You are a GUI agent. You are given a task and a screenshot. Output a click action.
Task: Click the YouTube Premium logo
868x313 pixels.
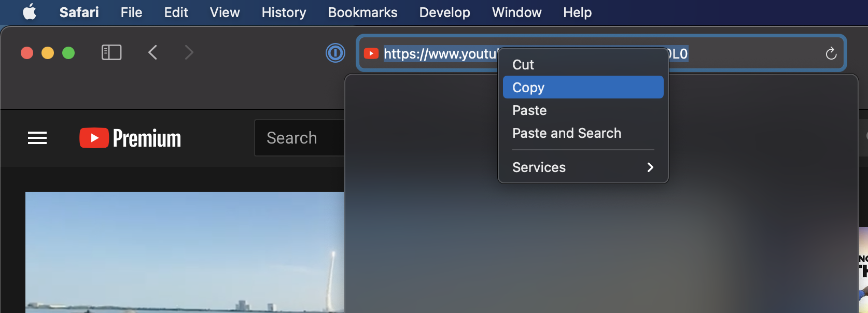click(130, 138)
